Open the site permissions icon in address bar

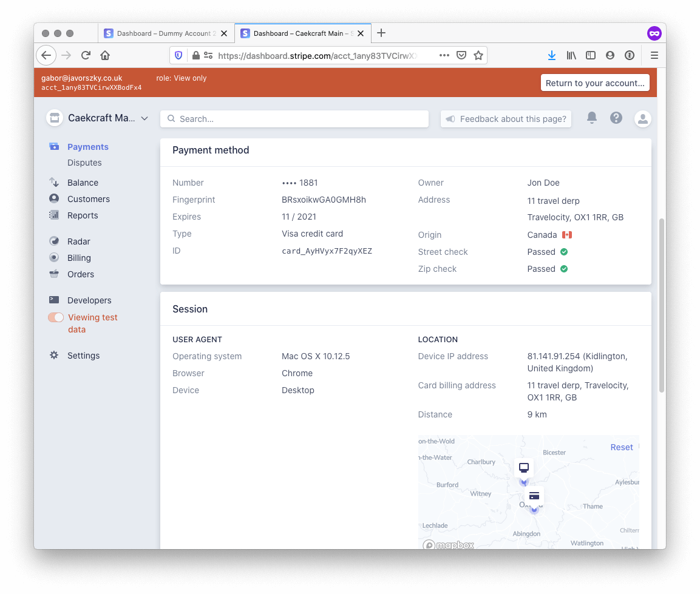pos(208,55)
